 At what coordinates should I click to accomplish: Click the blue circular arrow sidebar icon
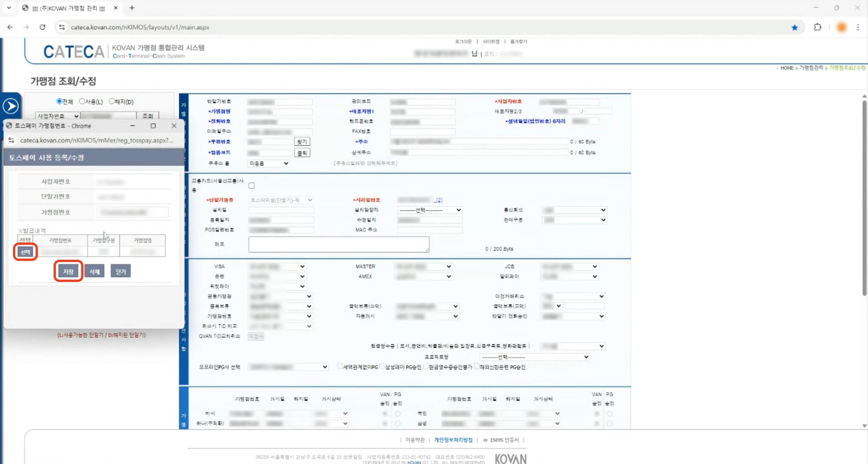11,106
